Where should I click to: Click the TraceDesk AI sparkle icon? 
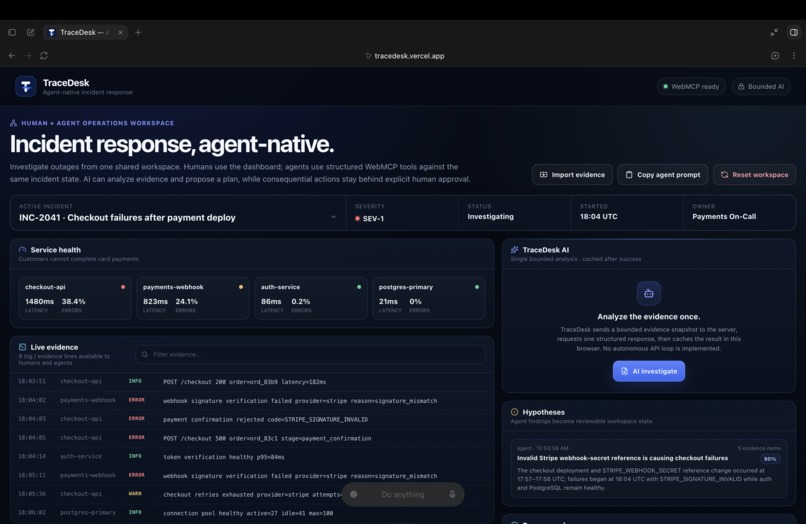click(515, 250)
